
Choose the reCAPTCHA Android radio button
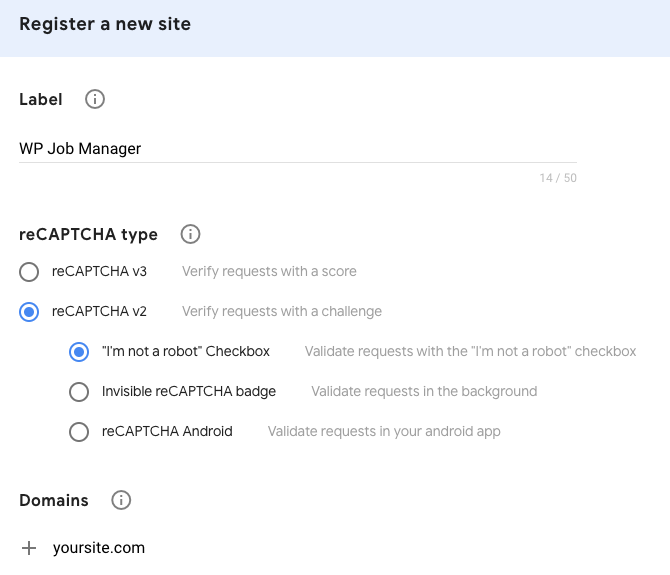(79, 432)
